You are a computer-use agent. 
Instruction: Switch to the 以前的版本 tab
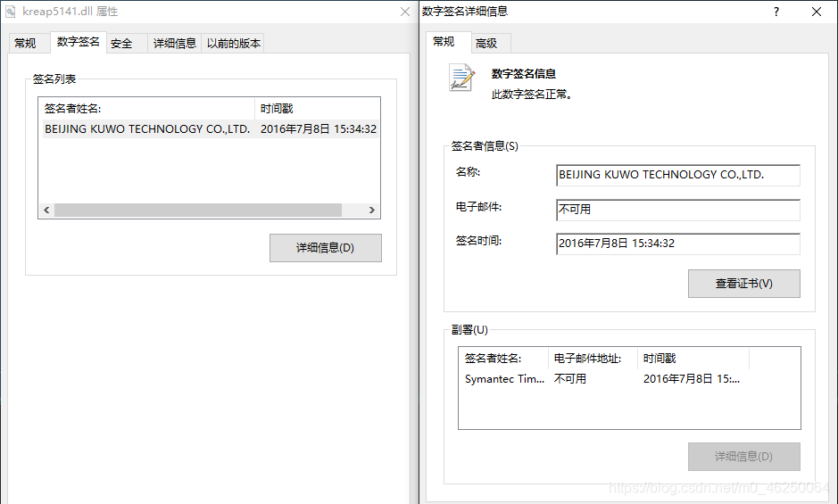tap(234, 44)
